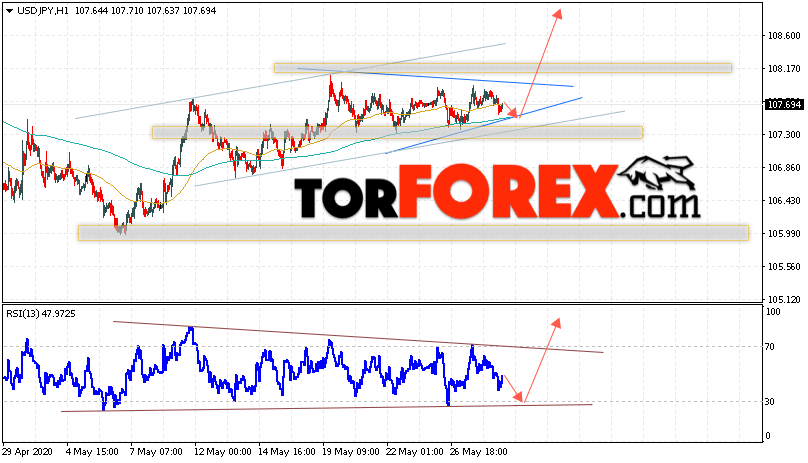The height and width of the screenshot is (463, 808).
Task: Select the RSI level 100 label
Action: [x=773, y=311]
